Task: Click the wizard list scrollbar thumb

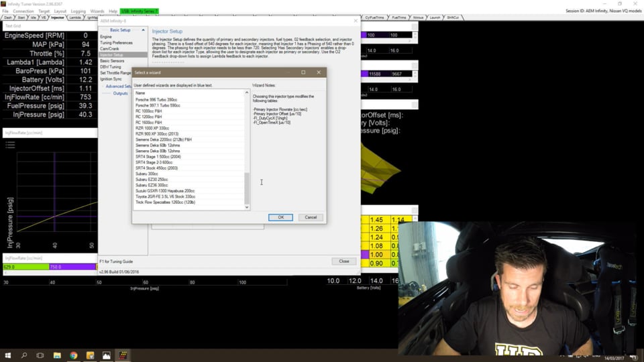Action: 247,188
